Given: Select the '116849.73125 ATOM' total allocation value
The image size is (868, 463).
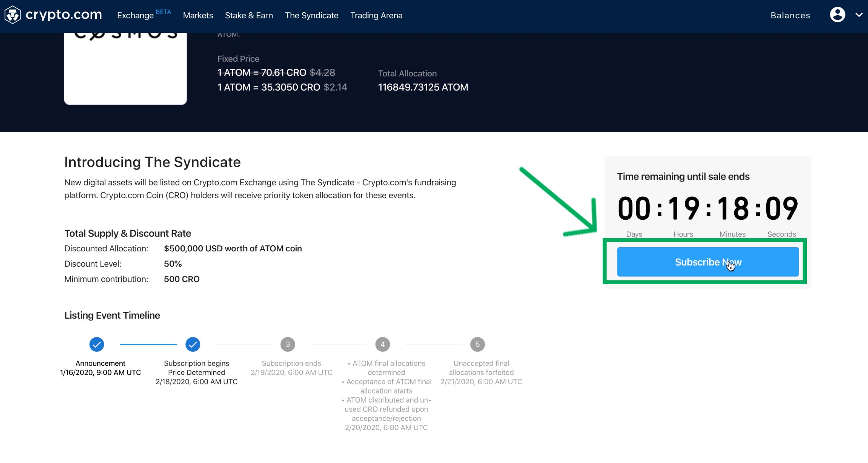Looking at the screenshot, I should pyautogui.click(x=423, y=87).
